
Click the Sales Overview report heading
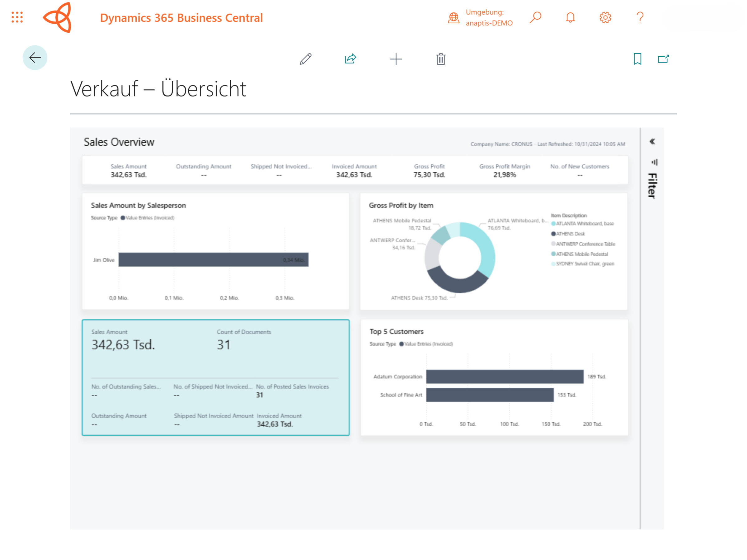click(119, 142)
